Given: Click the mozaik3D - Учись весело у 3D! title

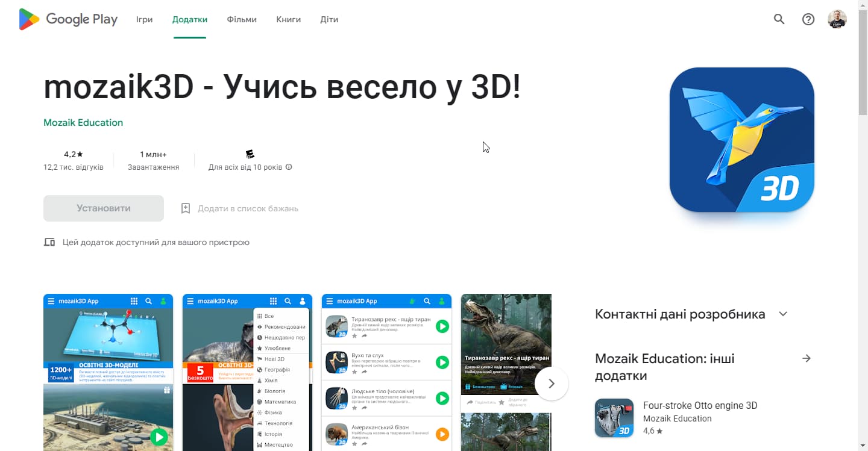Looking at the screenshot, I should click(281, 88).
